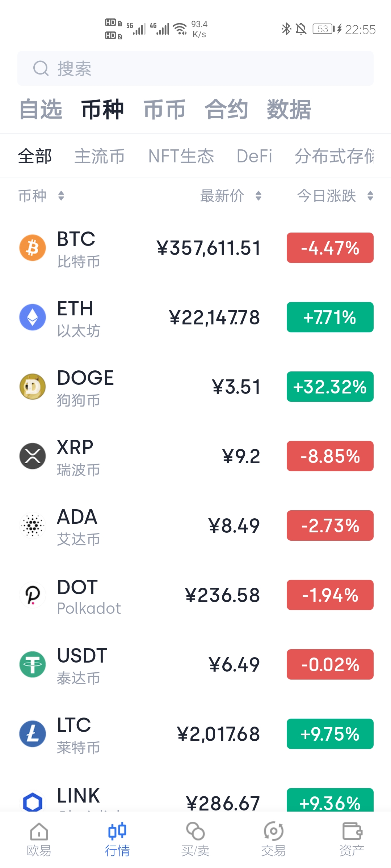Sort the list by 币种 arrows
Screen dimensions: 391x868
(x=61, y=196)
